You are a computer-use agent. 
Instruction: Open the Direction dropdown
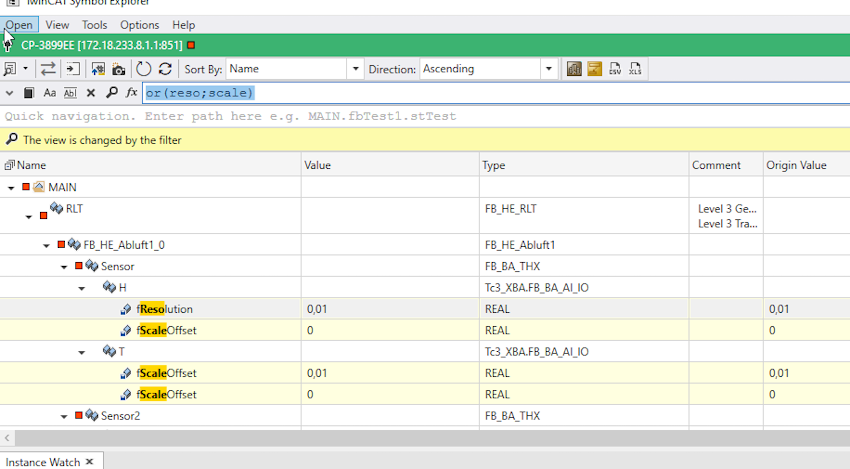pos(549,69)
